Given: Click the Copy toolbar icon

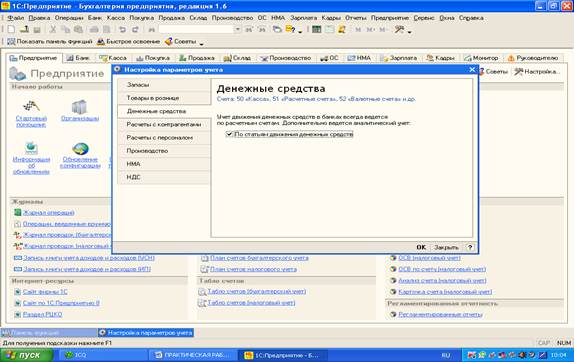Looking at the screenshot, I should pyautogui.click(x=66, y=30).
